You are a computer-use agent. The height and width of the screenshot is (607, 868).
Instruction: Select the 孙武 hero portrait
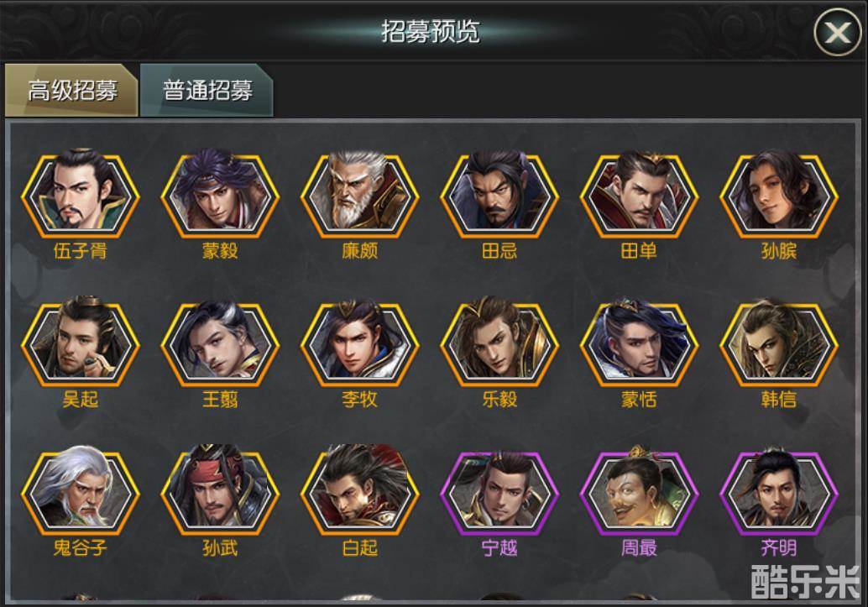tap(220, 490)
